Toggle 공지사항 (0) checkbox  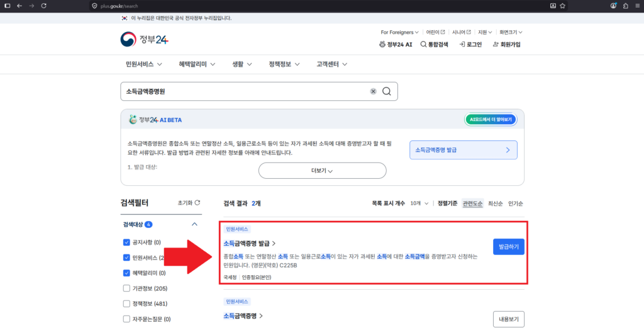126,242
